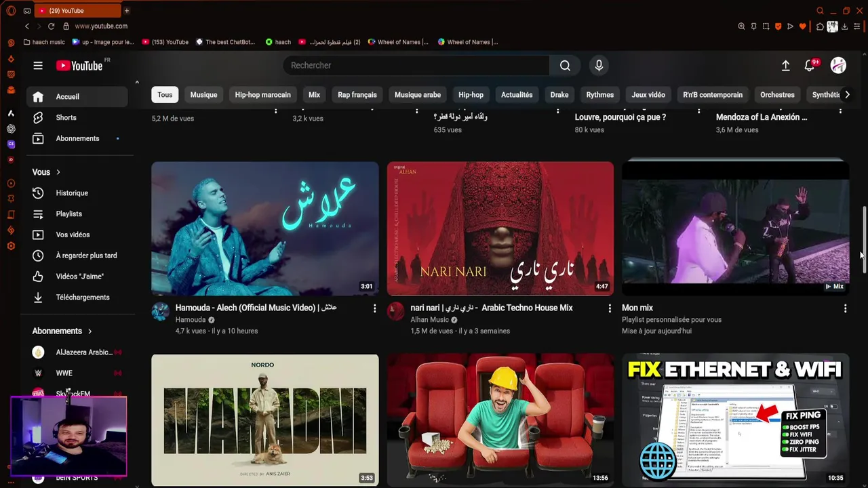Open a new browser tab with plus
This screenshot has width=868, height=488.
point(126,11)
